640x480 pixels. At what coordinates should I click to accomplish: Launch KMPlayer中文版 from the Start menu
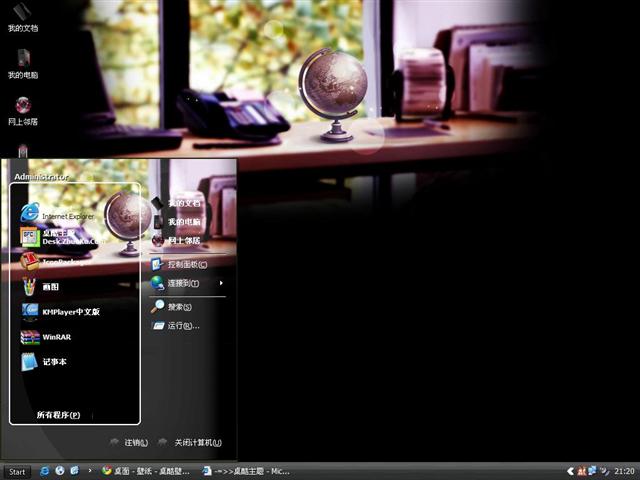coord(60,312)
